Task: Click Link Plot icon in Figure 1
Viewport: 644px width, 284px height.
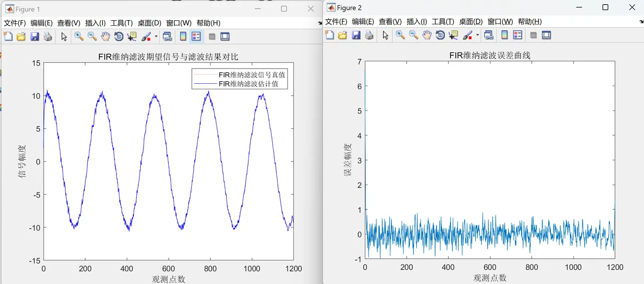Action: coord(167,36)
